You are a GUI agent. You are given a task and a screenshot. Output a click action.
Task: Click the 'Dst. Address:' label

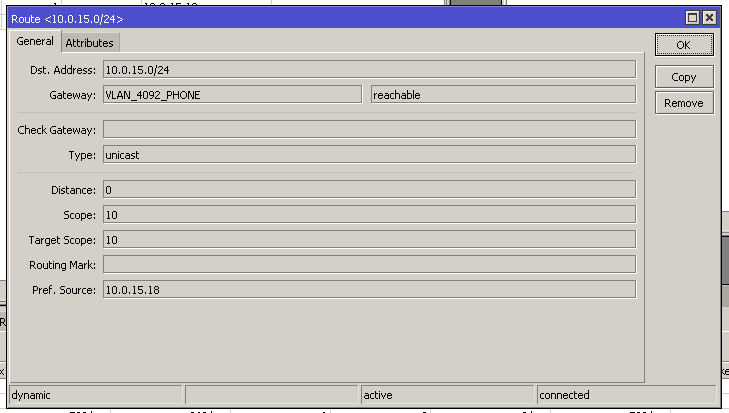click(63, 70)
